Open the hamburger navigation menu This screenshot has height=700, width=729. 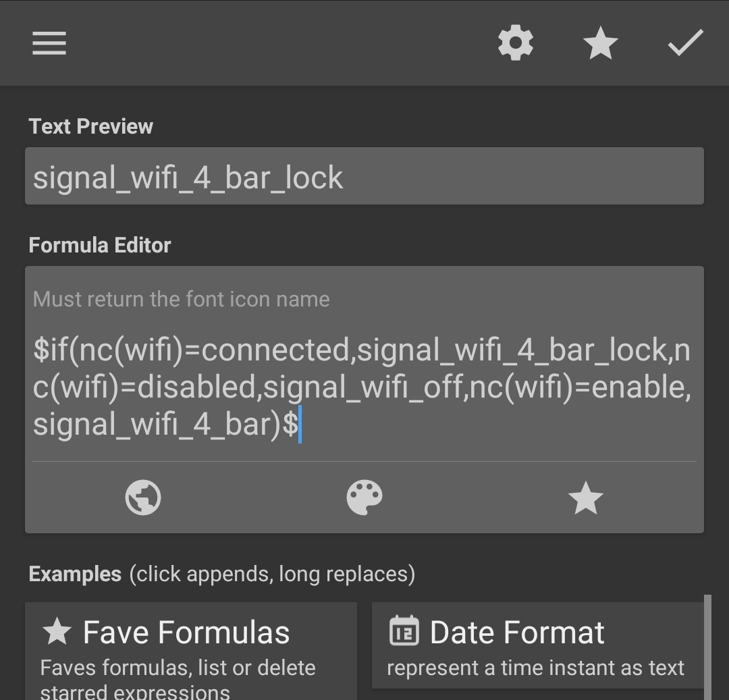pos(49,43)
